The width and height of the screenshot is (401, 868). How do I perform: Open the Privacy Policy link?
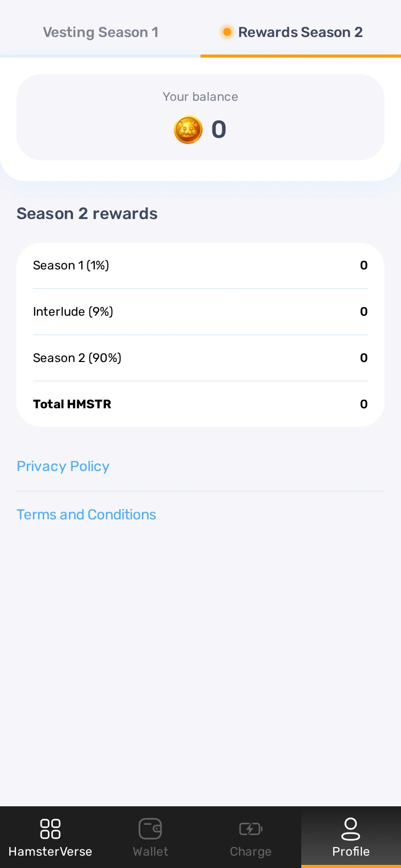(63, 466)
